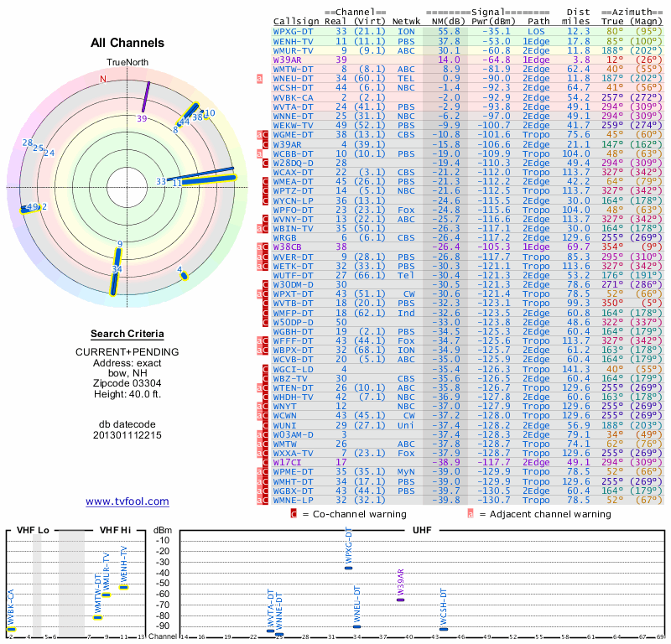Select WCAX-DT callsign entry
This screenshot has width=671, height=644.
293,173
